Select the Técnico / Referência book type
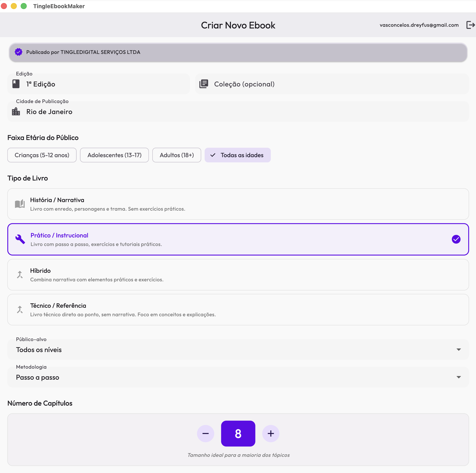Screen dimensions: 476x473 click(238, 310)
